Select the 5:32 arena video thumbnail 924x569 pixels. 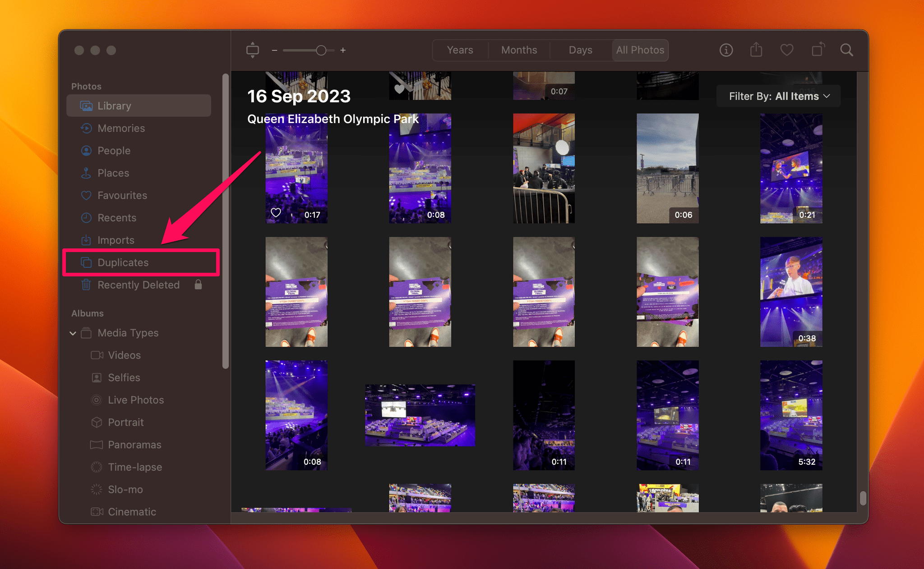pyautogui.click(x=791, y=415)
